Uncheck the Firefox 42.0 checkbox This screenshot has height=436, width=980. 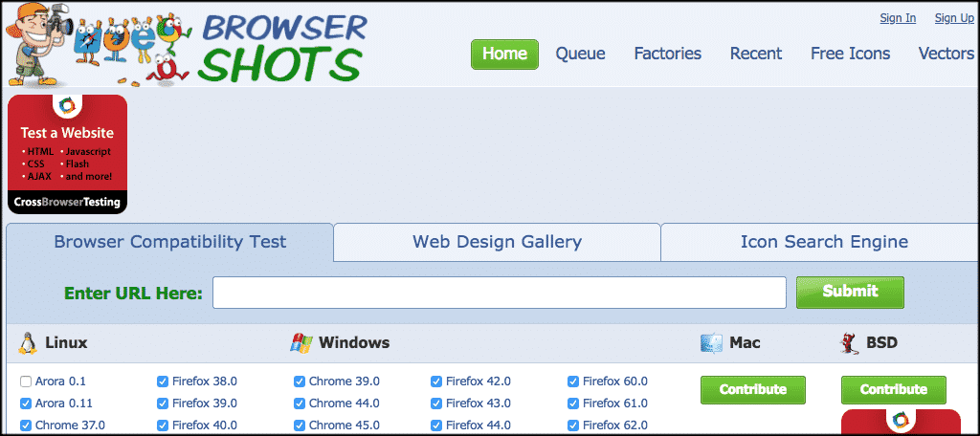[436, 381]
